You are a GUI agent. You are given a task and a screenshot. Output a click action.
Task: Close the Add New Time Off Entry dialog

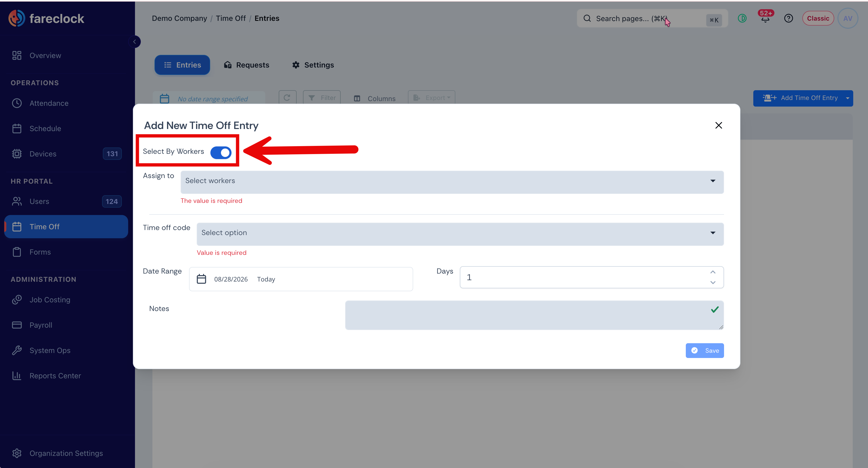(x=718, y=125)
